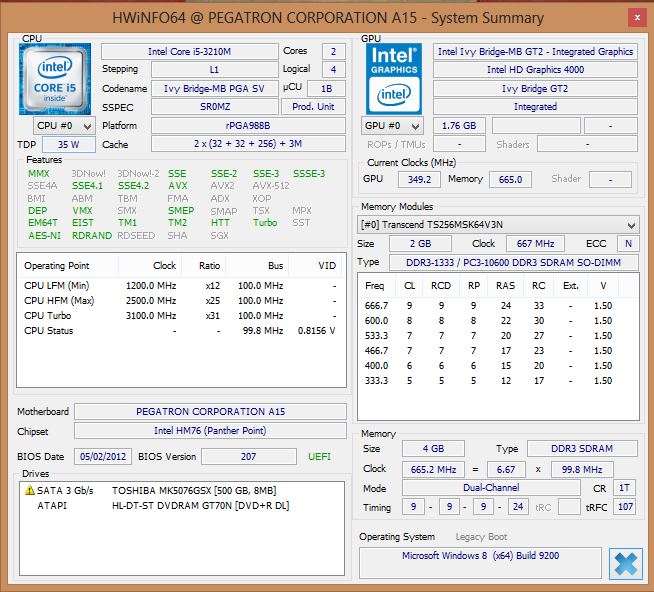The height and width of the screenshot is (592, 654).
Task: Click the BIOS Version 207 field
Action: (249, 456)
